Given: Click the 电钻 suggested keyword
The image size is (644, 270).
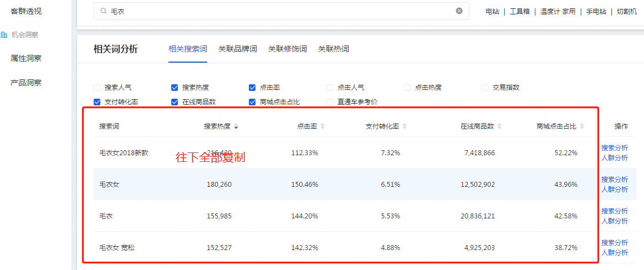Looking at the screenshot, I should [492, 12].
